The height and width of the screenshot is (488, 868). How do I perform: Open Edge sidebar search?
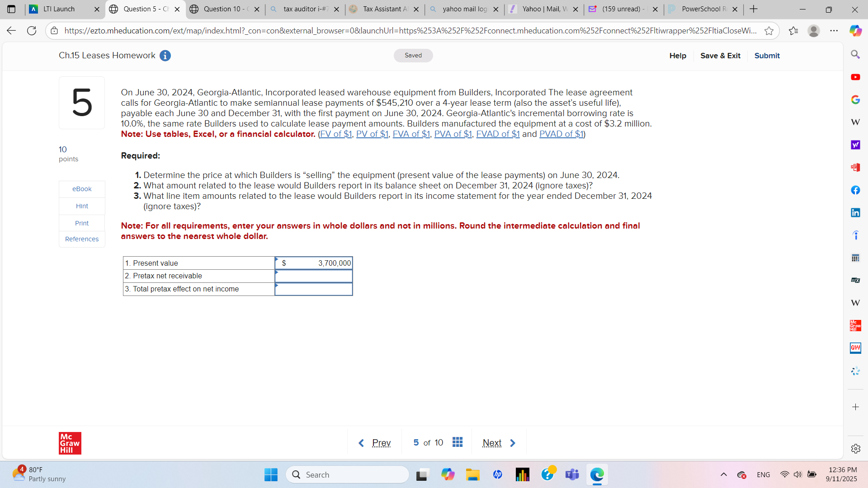pyautogui.click(x=856, y=54)
